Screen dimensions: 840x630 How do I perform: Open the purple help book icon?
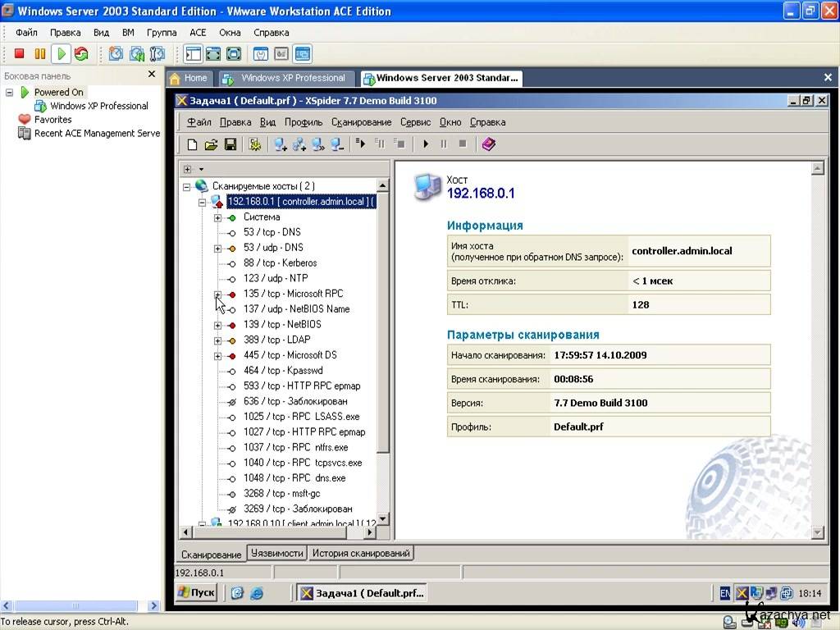coord(489,144)
